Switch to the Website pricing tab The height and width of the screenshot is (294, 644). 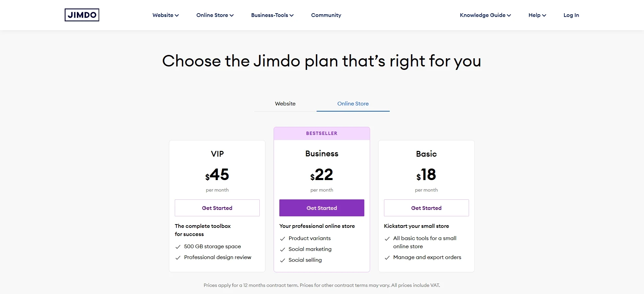click(x=285, y=104)
